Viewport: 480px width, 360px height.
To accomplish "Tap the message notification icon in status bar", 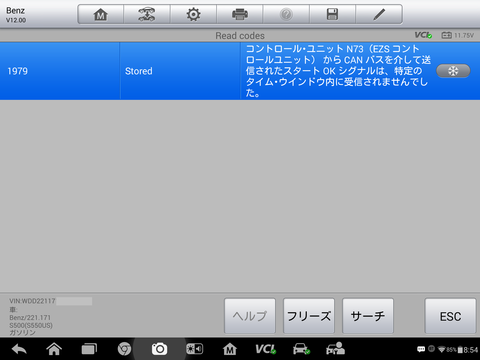I will pos(421,349).
